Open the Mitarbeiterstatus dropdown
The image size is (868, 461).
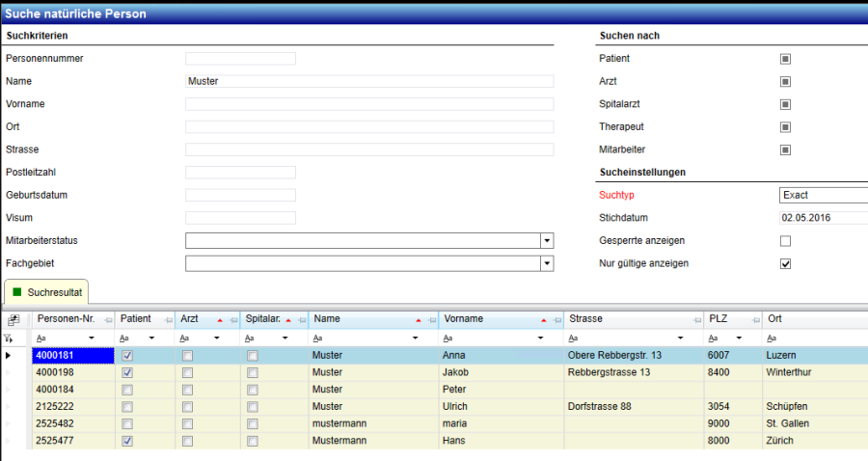click(x=547, y=241)
